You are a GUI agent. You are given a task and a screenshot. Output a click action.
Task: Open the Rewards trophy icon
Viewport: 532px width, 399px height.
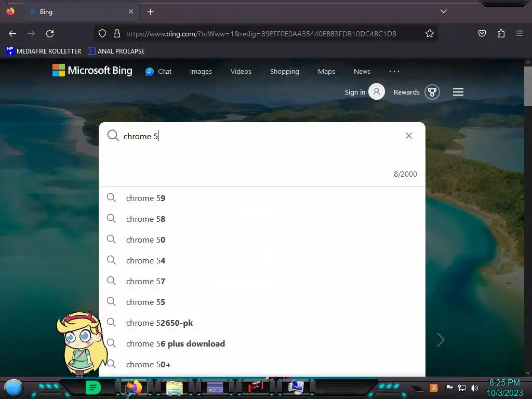click(x=432, y=92)
